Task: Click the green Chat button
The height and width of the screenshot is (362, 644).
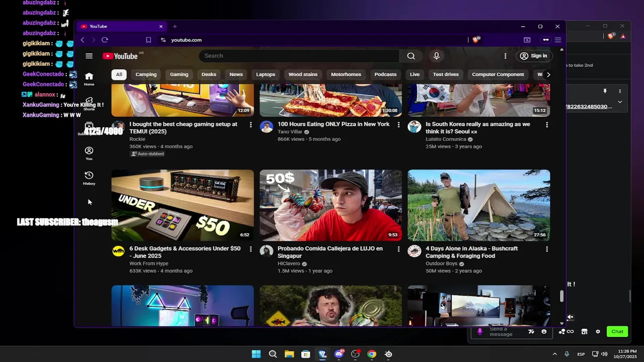Action: (617, 331)
